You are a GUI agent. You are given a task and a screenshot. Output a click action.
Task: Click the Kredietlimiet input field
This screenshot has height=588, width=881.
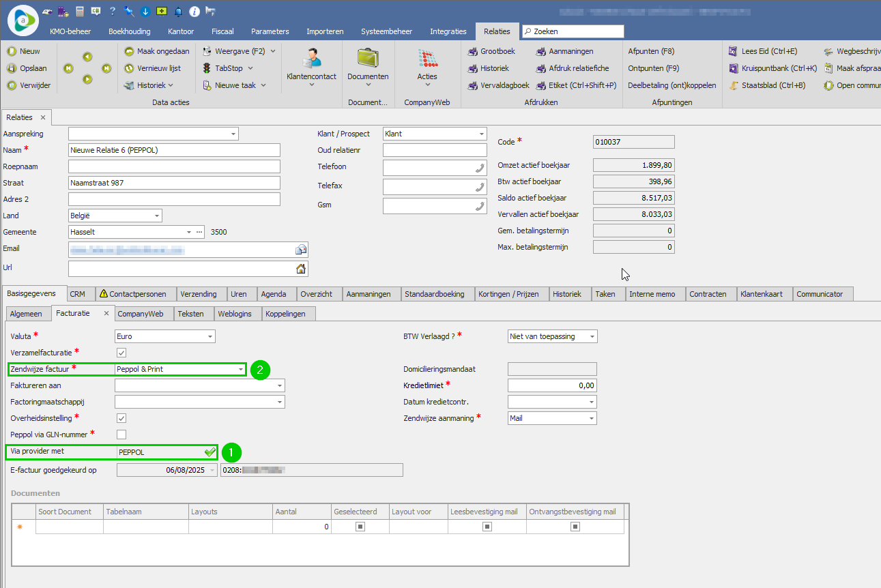point(551,385)
